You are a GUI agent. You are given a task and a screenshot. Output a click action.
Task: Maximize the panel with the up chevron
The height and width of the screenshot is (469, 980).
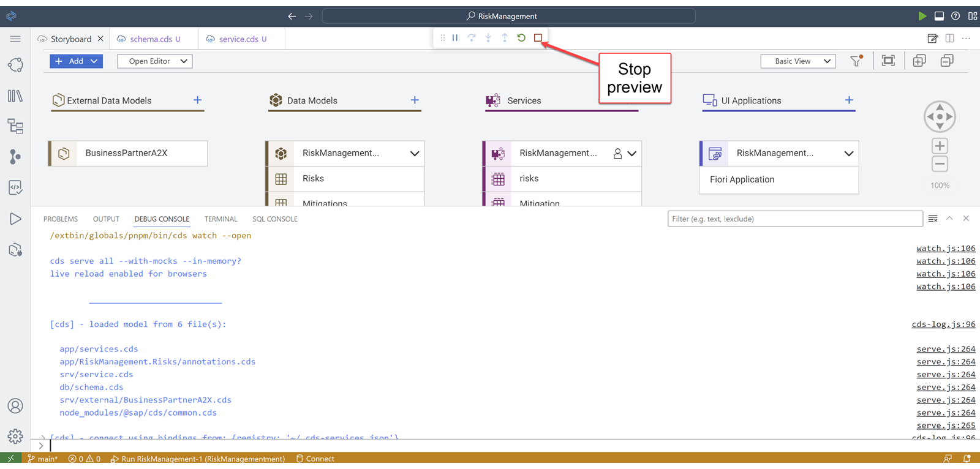tap(949, 219)
